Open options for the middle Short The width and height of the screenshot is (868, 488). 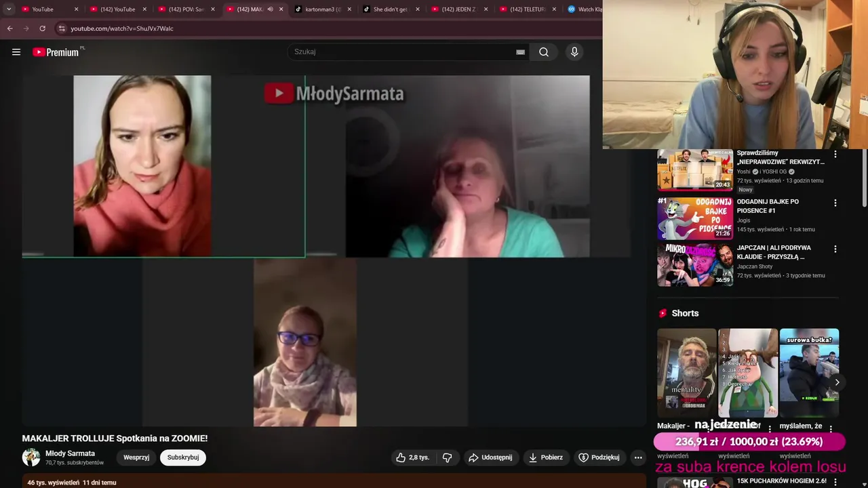tap(770, 428)
